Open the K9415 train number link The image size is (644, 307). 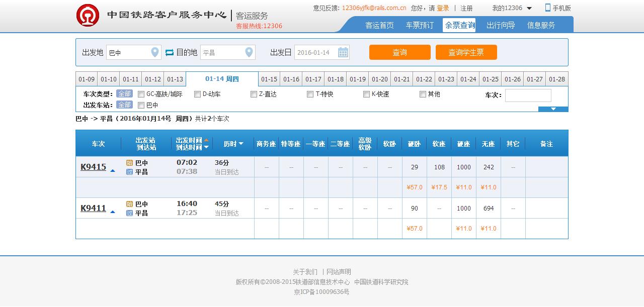tap(94, 167)
